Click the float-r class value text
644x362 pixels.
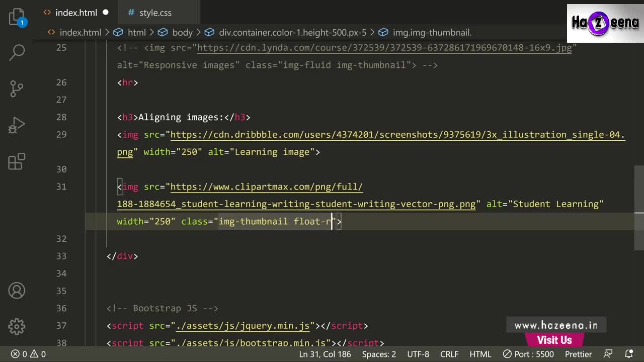click(x=313, y=221)
